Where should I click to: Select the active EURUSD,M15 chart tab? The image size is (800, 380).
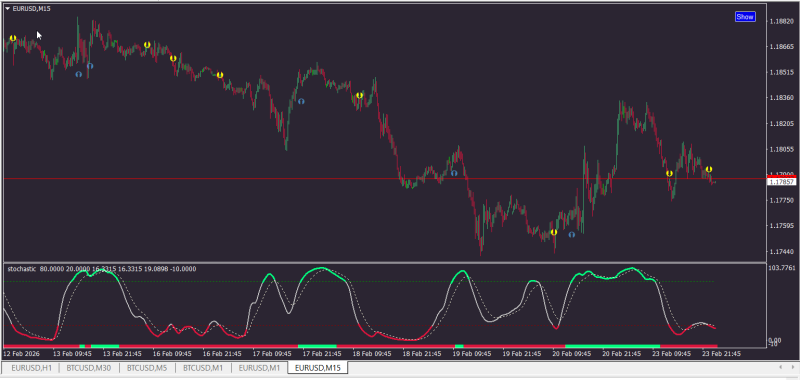click(x=318, y=367)
